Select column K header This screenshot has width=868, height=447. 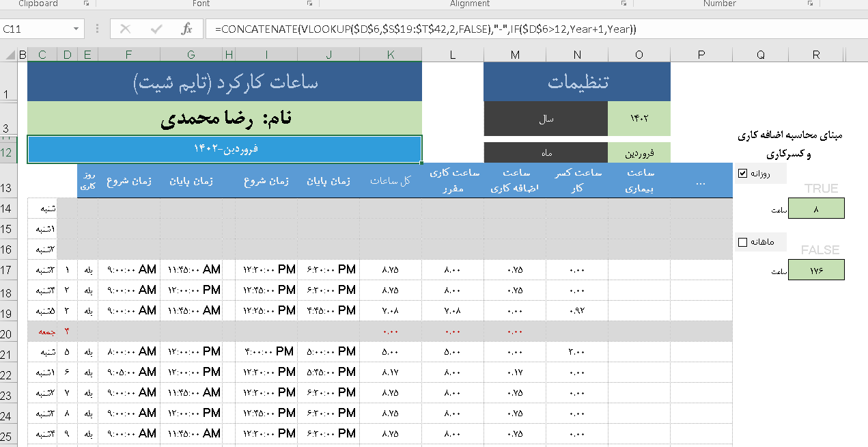390,54
